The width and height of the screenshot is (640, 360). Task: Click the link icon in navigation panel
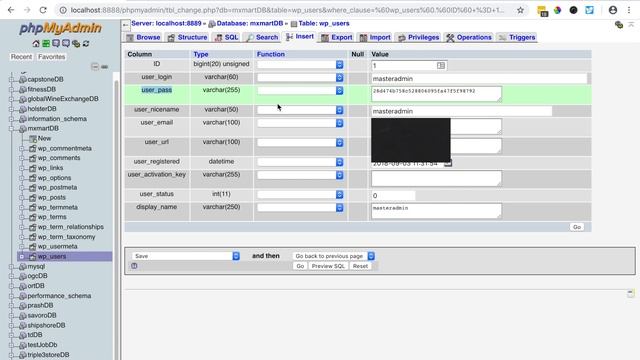pyautogui.click(x=104, y=67)
